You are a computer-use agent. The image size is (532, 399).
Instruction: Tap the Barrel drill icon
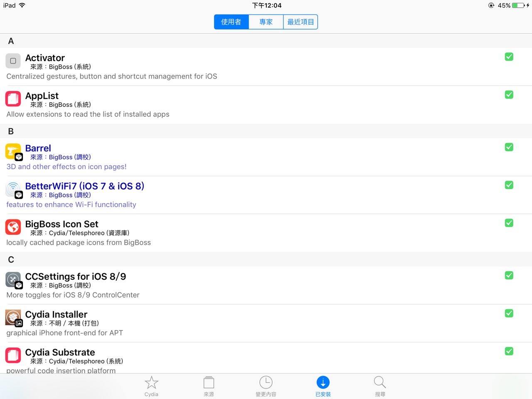(x=13, y=151)
